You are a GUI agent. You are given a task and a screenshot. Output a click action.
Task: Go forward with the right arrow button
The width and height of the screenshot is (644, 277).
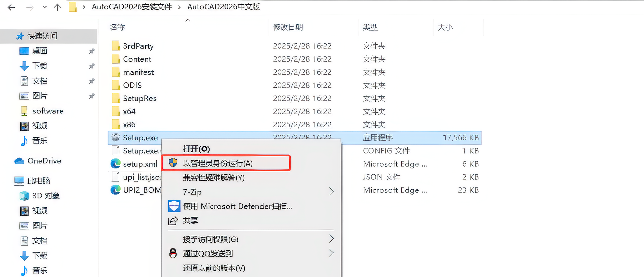pyautogui.click(x=30, y=7)
